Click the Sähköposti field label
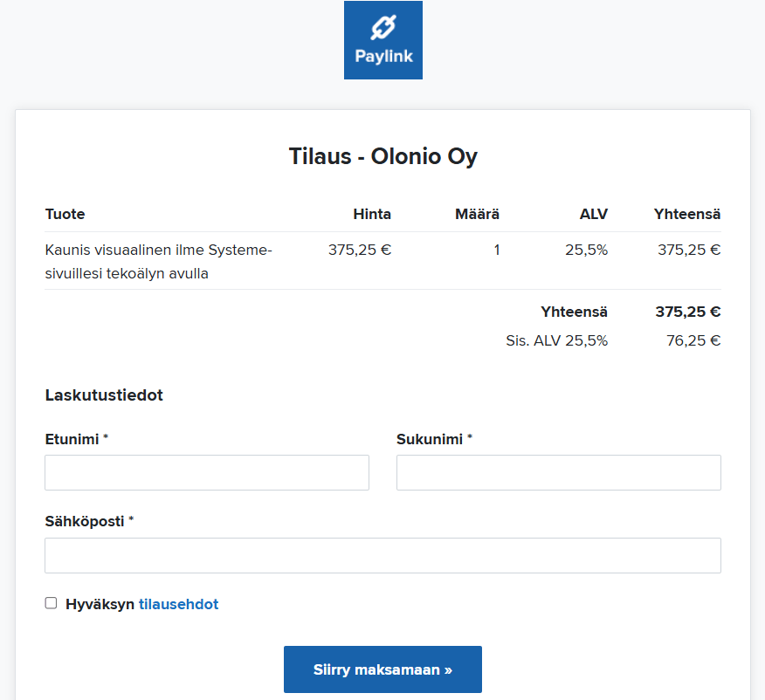This screenshot has height=700, width=765. 89,522
